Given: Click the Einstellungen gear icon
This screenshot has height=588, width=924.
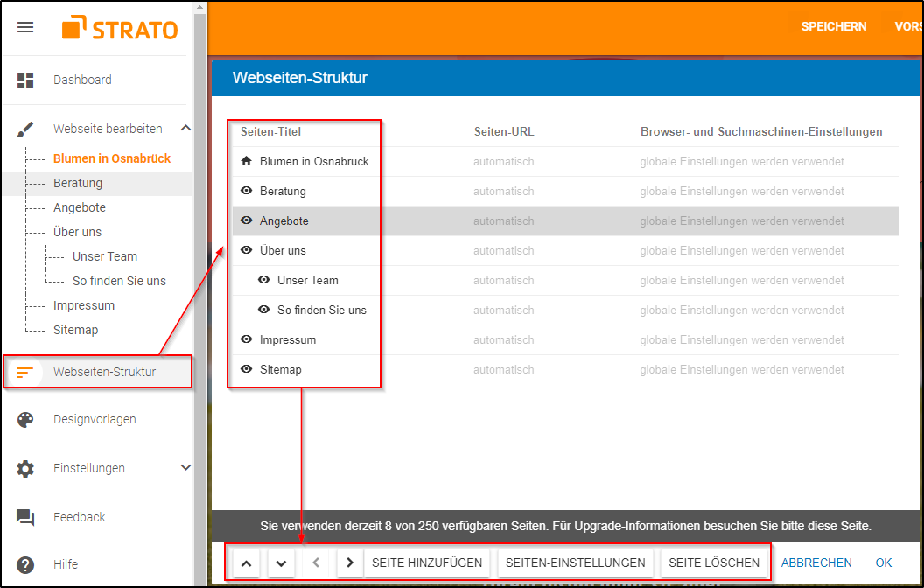Looking at the screenshot, I should coord(25,468).
